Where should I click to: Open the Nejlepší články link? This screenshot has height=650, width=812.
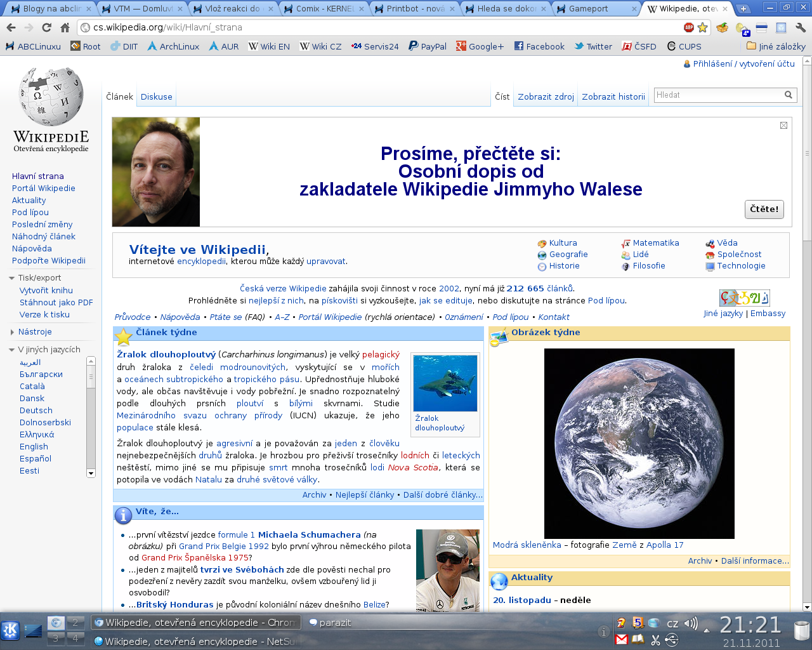365,494
